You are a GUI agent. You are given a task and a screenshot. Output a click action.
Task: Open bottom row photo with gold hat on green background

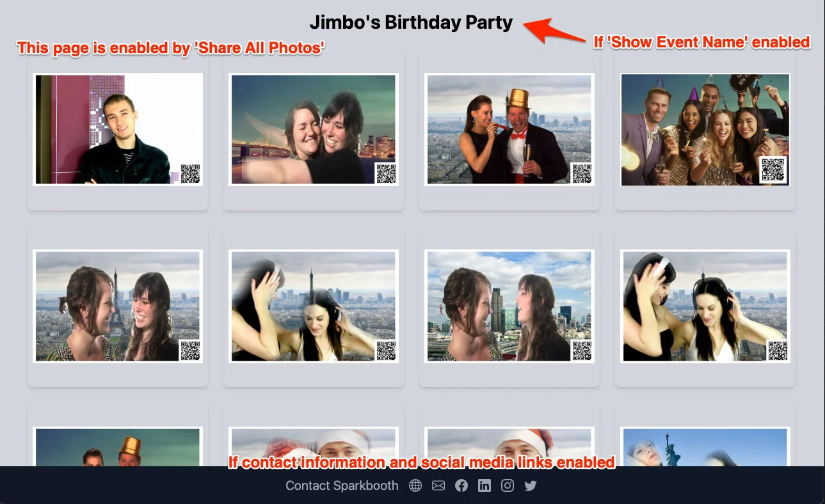point(118,447)
